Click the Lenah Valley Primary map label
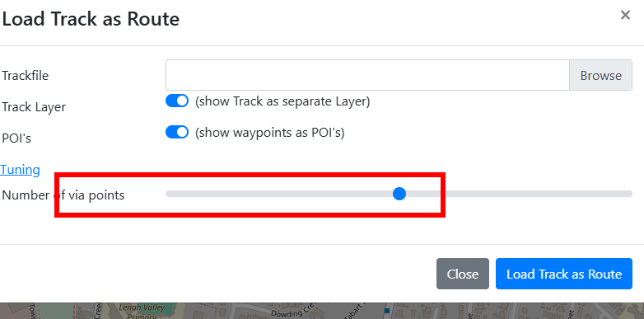Screen dimensions: 644x319 point(142,312)
